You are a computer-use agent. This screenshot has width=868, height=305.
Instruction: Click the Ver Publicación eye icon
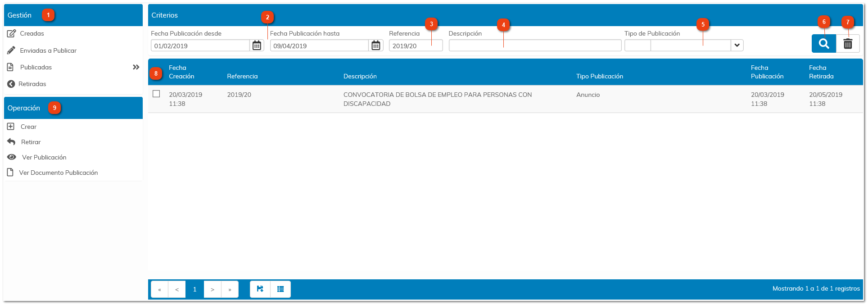[12, 157]
